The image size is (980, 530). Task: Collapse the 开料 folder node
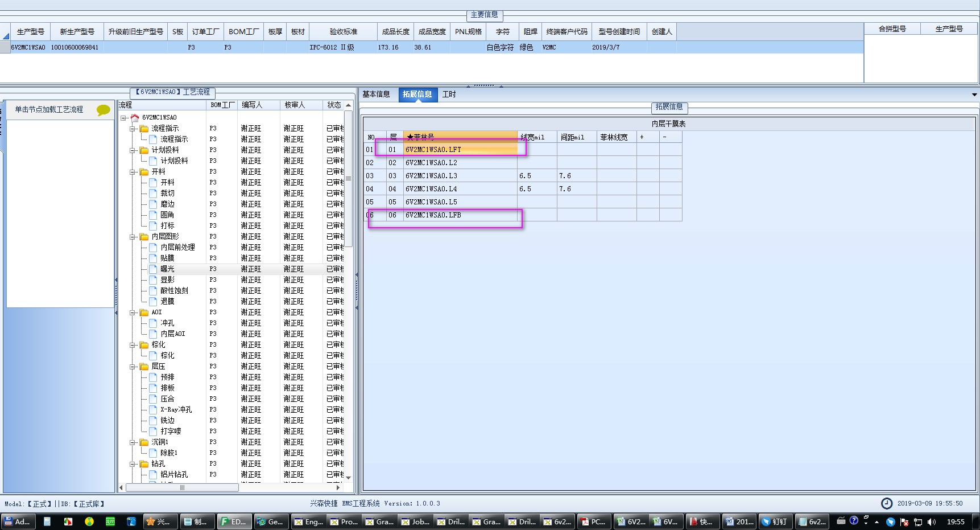click(x=133, y=172)
